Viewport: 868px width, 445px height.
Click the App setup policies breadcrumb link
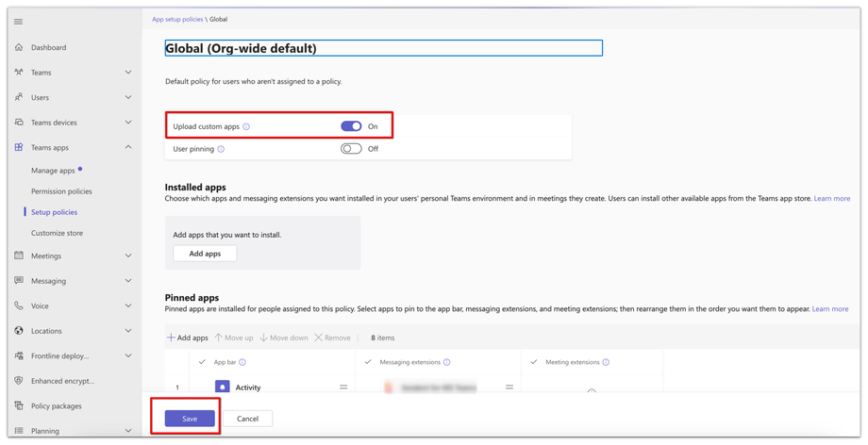[177, 19]
